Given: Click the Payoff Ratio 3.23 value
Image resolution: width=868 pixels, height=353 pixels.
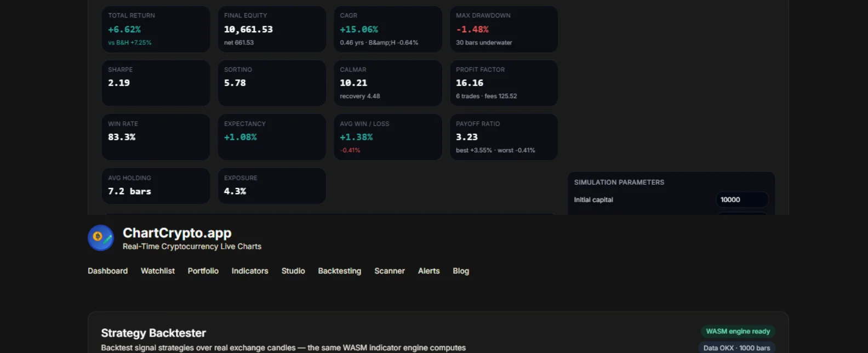Looking at the screenshot, I should pos(467,137).
